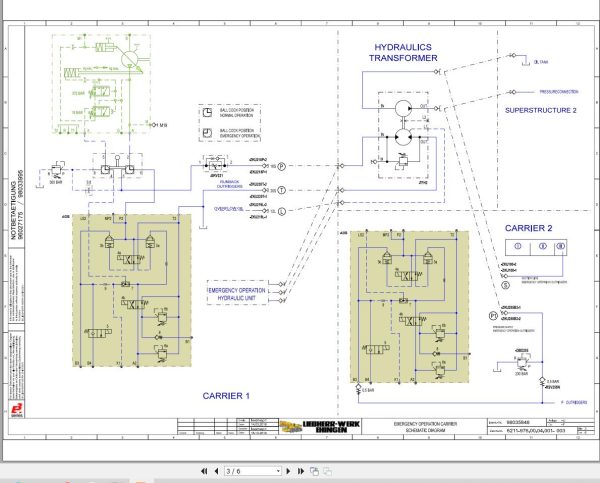Image resolution: width=600 pixels, height=483 pixels.
Task: Click drawing number 98035848 in the title block
Action: click(518, 423)
